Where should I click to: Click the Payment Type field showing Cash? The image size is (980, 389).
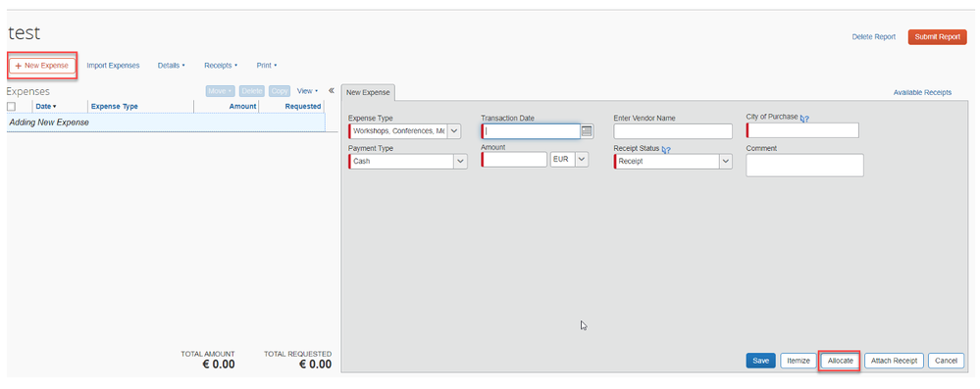[x=401, y=161]
